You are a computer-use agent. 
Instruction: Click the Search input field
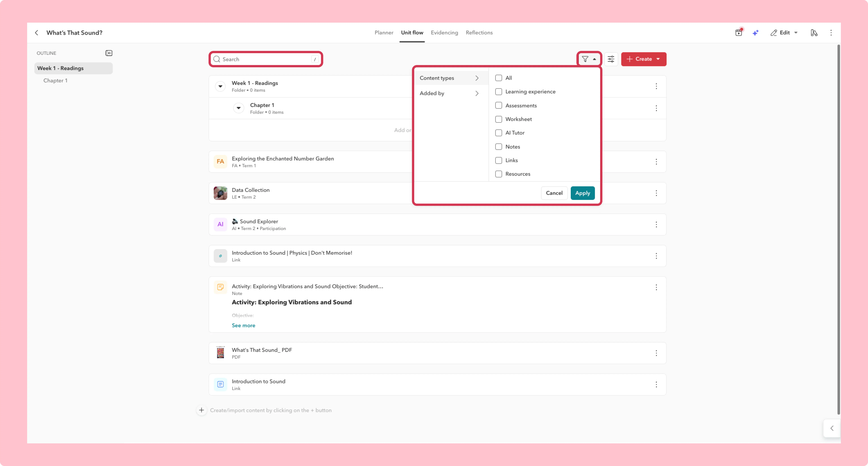click(266, 59)
